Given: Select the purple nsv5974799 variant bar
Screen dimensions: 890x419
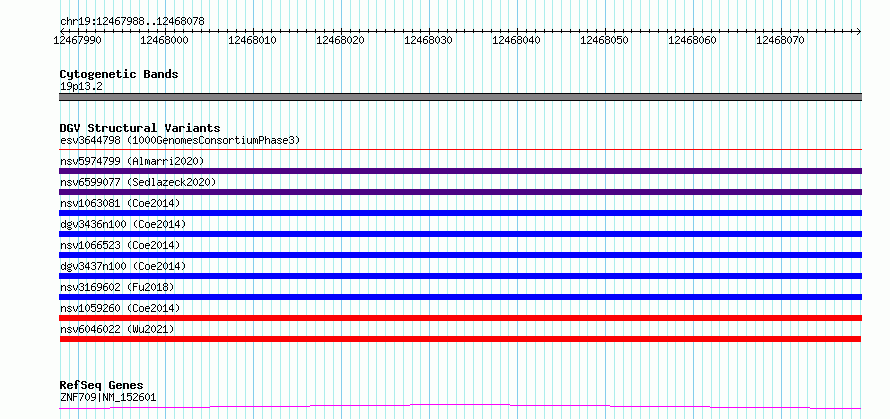Looking at the screenshot, I should [x=460, y=171].
